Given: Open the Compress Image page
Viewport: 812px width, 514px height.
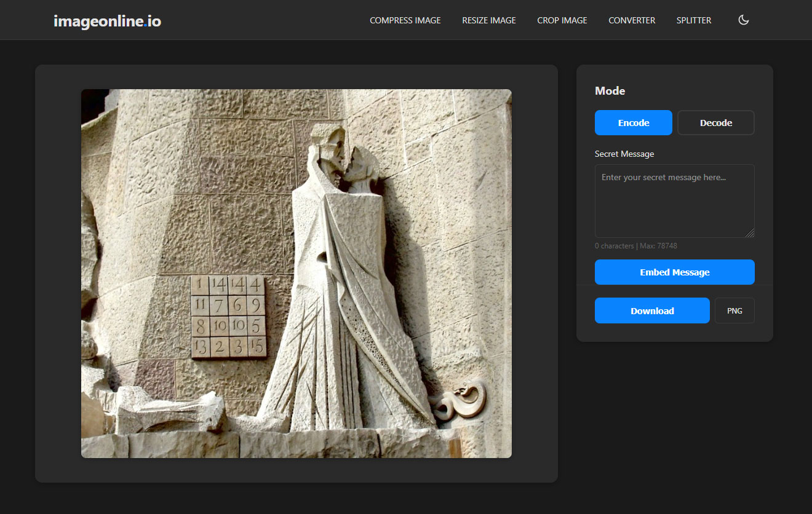Looking at the screenshot, I should pyautogui.click(x=405, y=20).
